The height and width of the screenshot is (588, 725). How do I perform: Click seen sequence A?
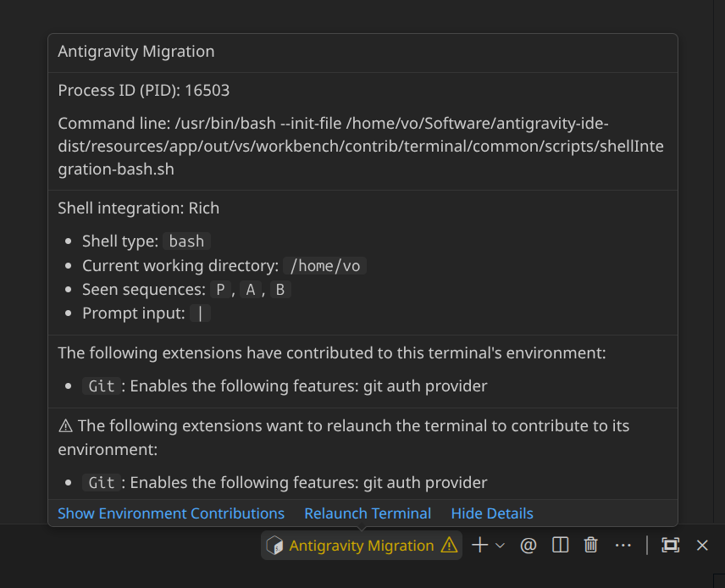coord(250,290)
